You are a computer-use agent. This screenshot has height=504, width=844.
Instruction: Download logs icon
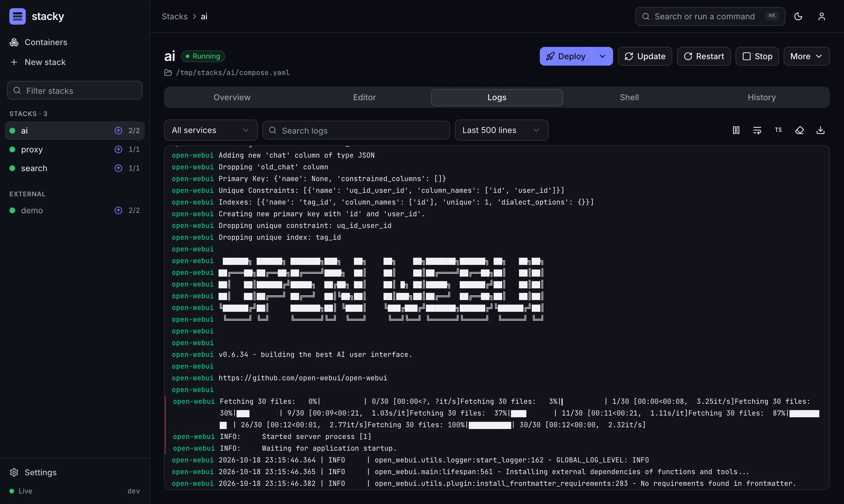point(821,130)
